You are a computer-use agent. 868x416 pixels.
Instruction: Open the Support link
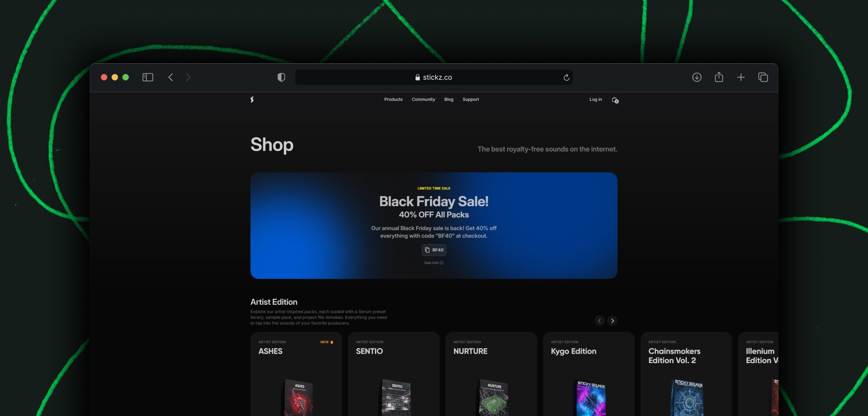click(471, 99)
